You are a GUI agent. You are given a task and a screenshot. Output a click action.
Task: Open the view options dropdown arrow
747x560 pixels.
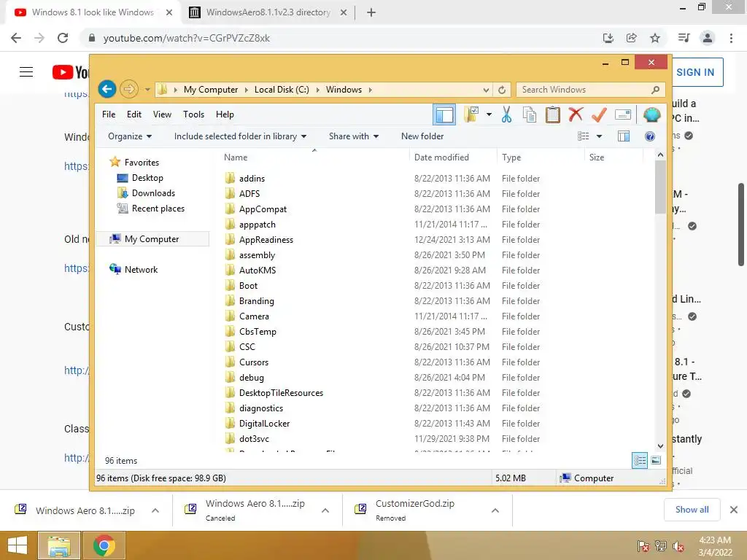coord(600,136)
